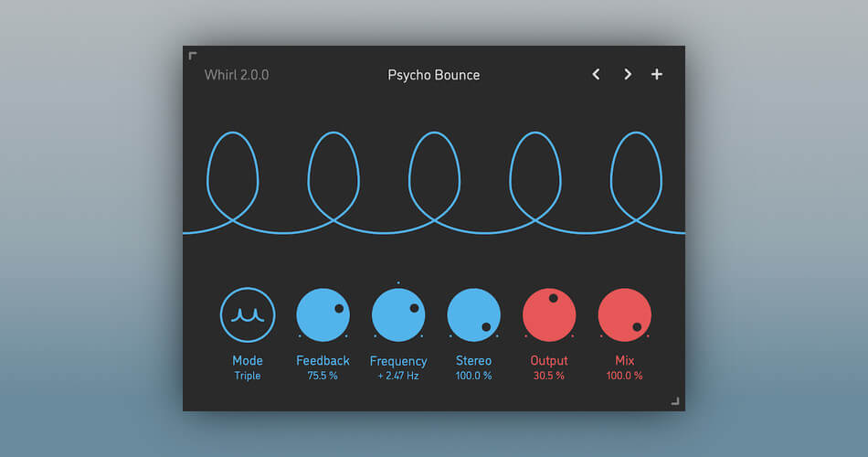Open the Psycho Bounce preset name
Viewport: 868px width, 457px height.
click(433, 75)
